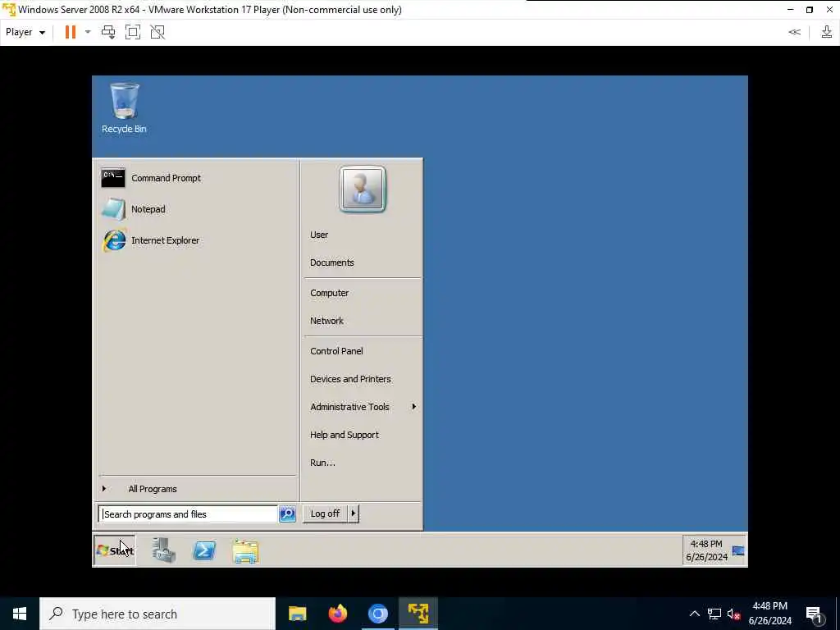Click the host Type here to search box
This screenshot has height=630, width=840.
click(157, 614)
